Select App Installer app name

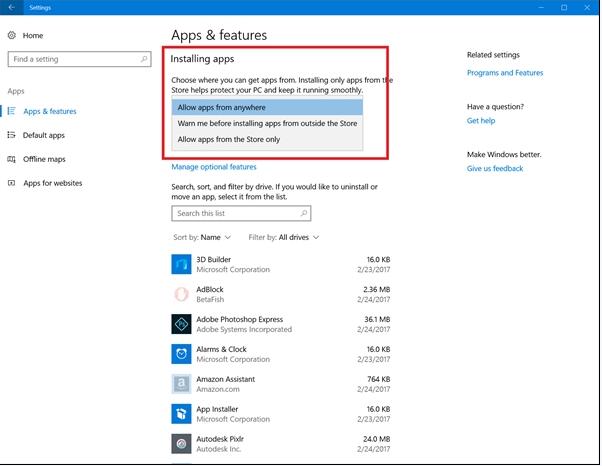217,409
